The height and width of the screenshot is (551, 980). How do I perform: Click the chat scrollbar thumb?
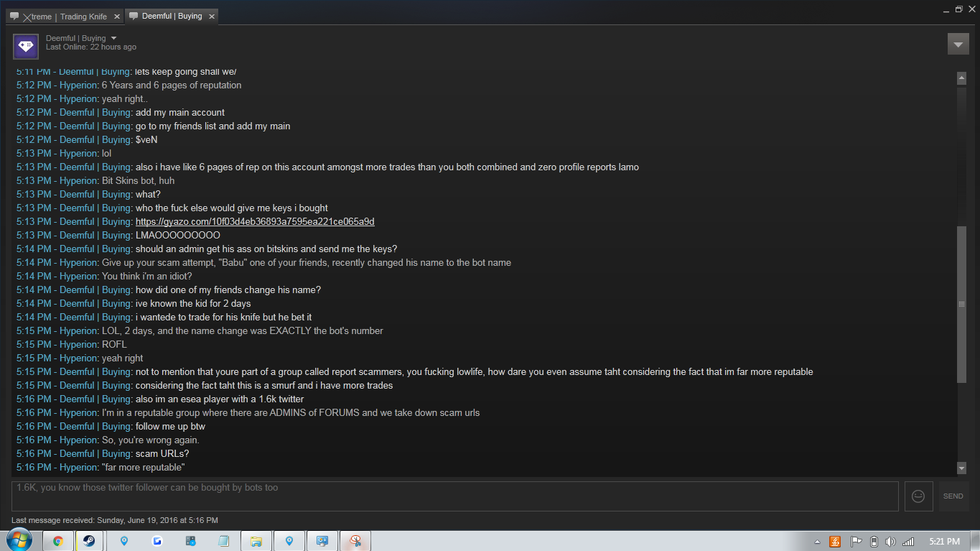tap(962, 305)
